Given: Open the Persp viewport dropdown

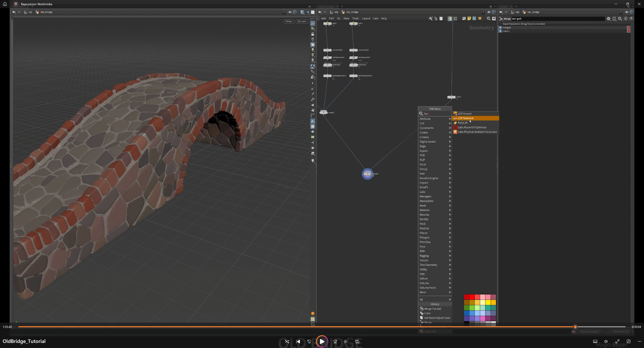Looking at the screenshot, I should [x=289, y=22].
